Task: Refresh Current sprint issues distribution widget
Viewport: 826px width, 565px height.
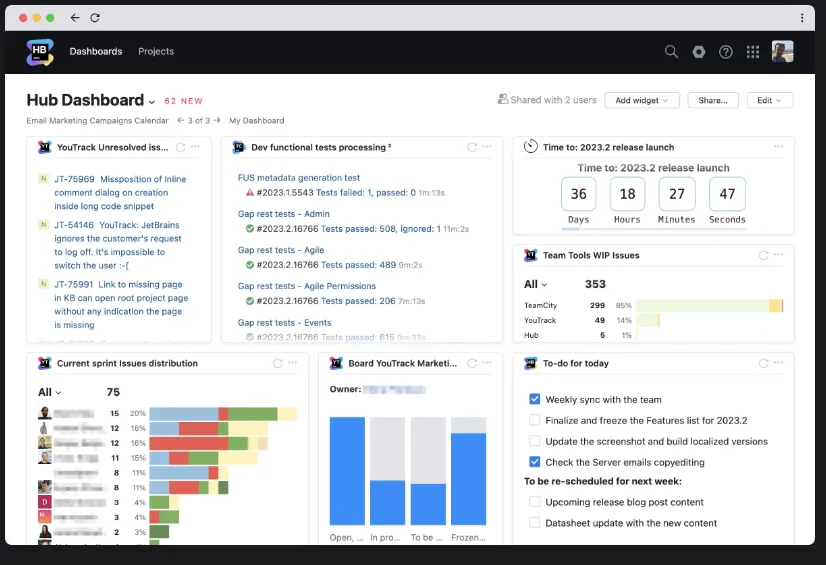Action: point(278,363)
